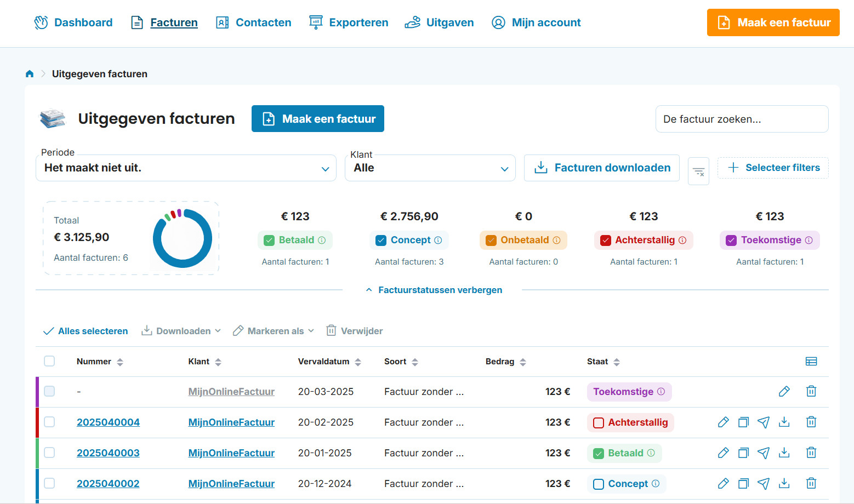This screenshot has width=854, height=504.
Task: Duplicate invoice 2025040003
Action: click(x=743, y=453)
